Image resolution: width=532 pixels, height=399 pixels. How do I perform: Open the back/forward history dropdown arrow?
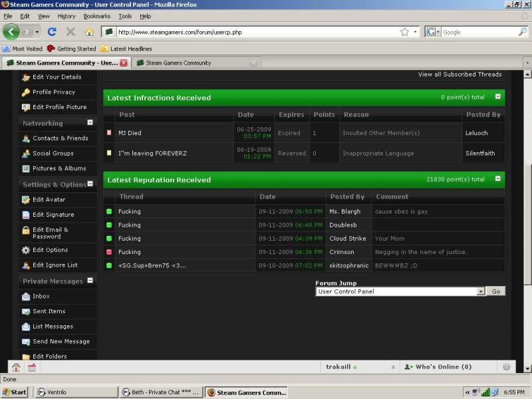coord(37,32)
